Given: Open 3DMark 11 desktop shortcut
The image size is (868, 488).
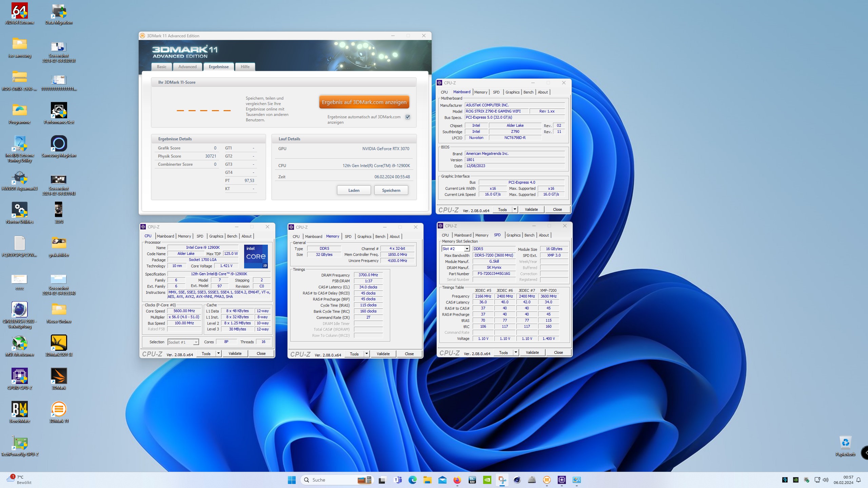Looking at the screenshot, I should pyautogui.click(x=59, y=412).
